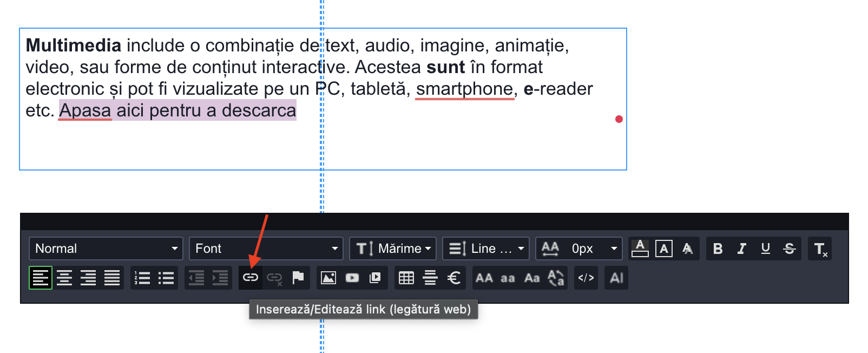Open the HTML source code view
Screen dimensions: 868x353
586,278
